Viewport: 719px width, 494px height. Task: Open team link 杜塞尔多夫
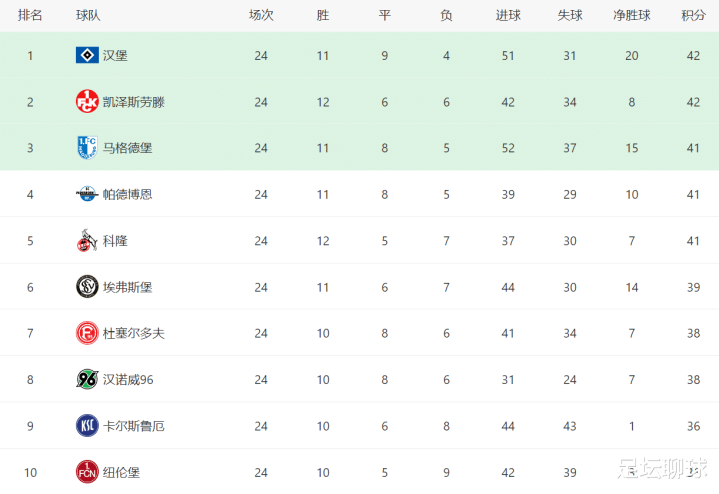(x=133, y=333)
